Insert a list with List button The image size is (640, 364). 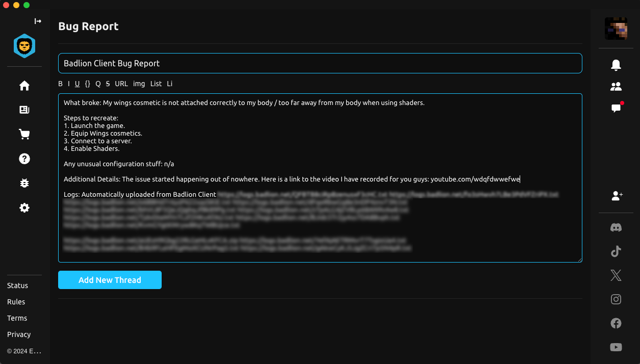click(156, 84)
